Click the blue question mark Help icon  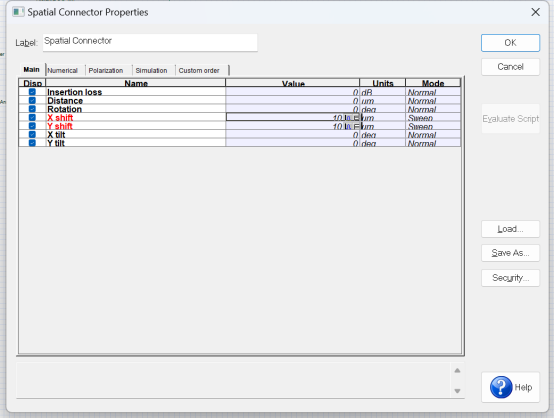501,387
